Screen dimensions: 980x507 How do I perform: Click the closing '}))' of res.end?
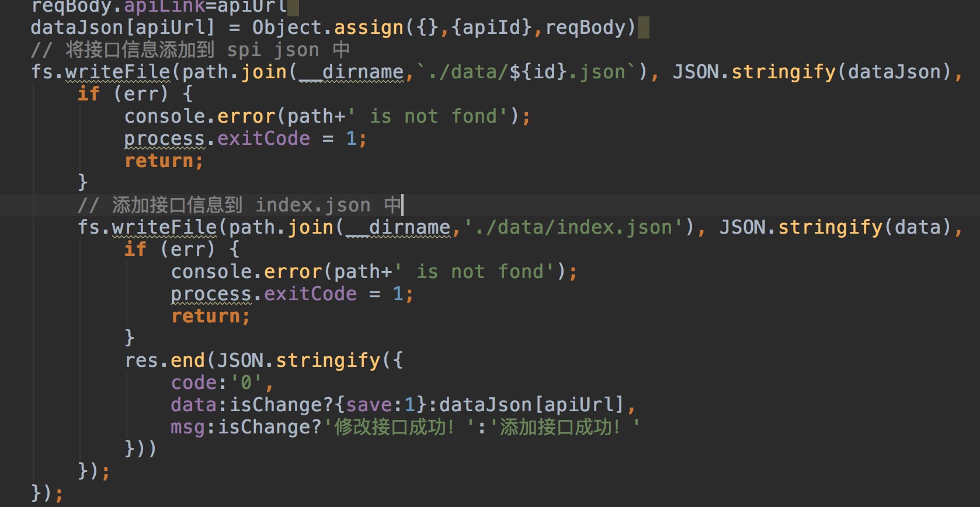pyautogui.click(x=141, y=449)
